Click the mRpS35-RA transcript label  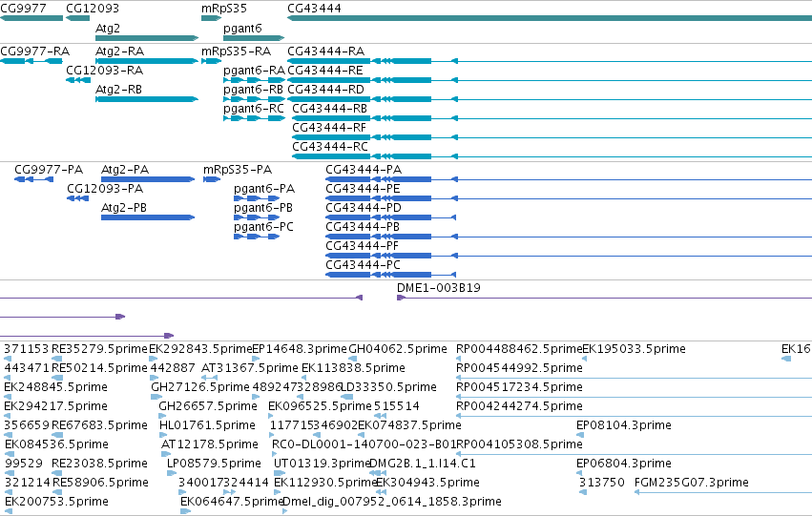(x=236, y=52)
